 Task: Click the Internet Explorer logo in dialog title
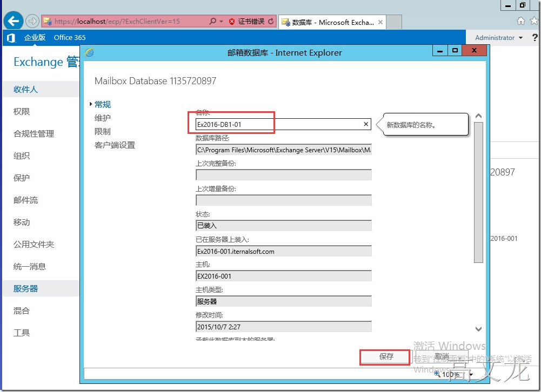coord(89,52)
